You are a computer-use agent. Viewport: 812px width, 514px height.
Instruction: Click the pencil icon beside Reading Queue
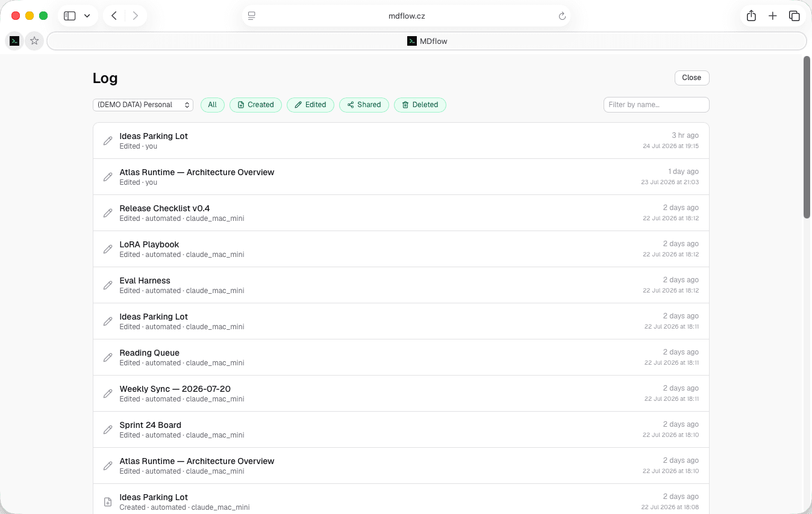(x=108, y=358)
